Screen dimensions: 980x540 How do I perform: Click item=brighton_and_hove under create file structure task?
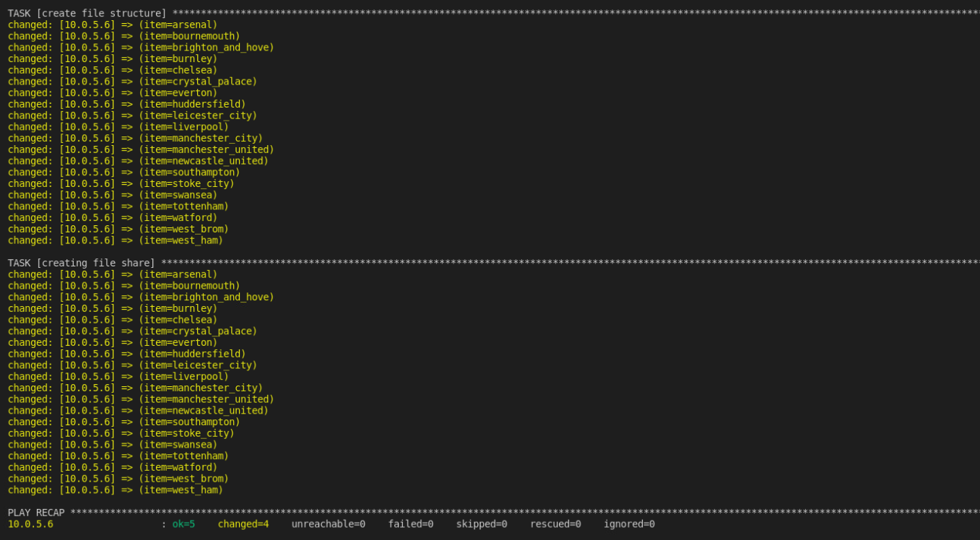point(207,48)
